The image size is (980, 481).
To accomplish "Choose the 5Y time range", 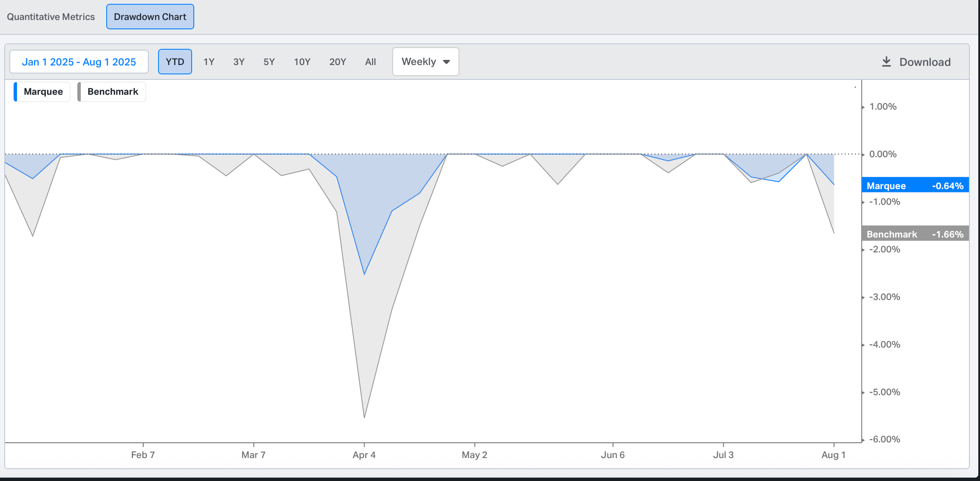I will (269, 62).
